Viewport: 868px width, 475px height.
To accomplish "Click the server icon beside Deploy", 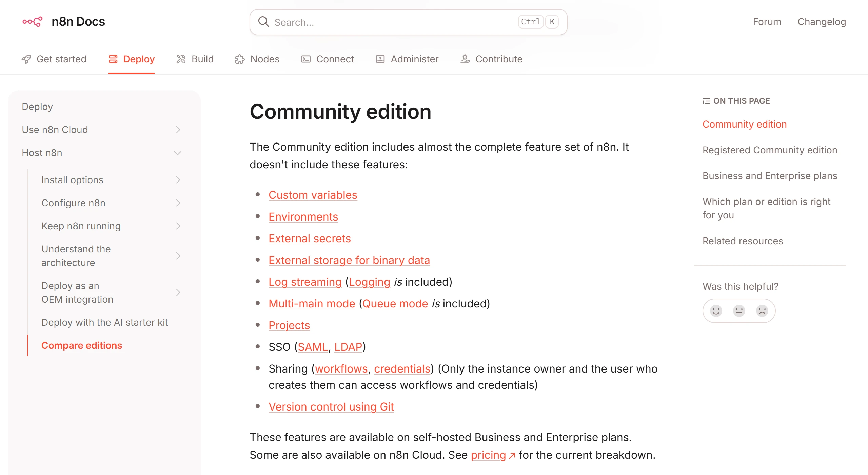I will pos(113,59).
